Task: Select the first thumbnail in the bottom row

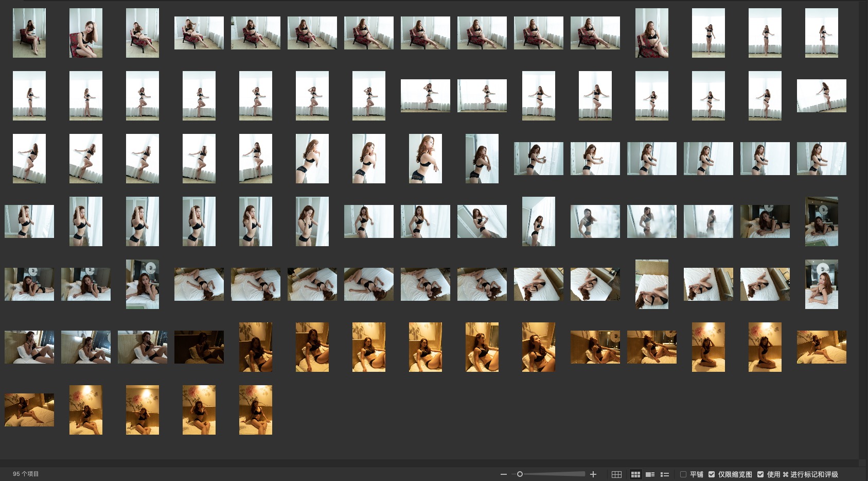Action: coord(29,410)
